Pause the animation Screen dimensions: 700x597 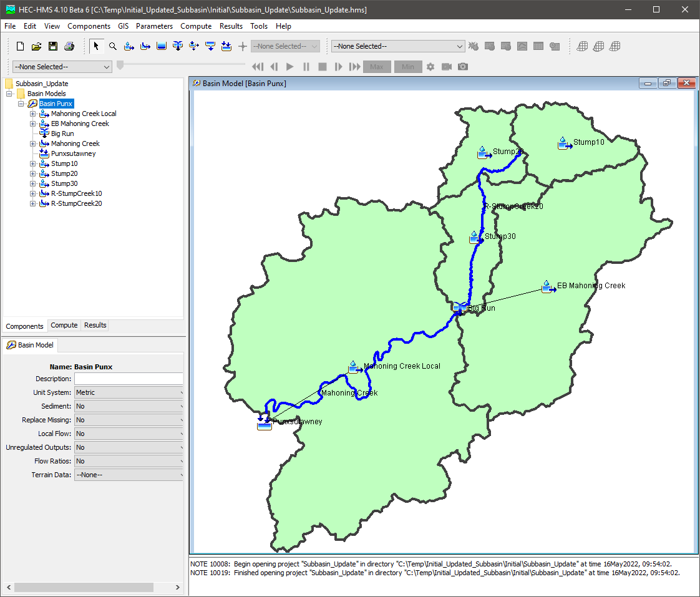pyautogui.click(x=306, y=67)
